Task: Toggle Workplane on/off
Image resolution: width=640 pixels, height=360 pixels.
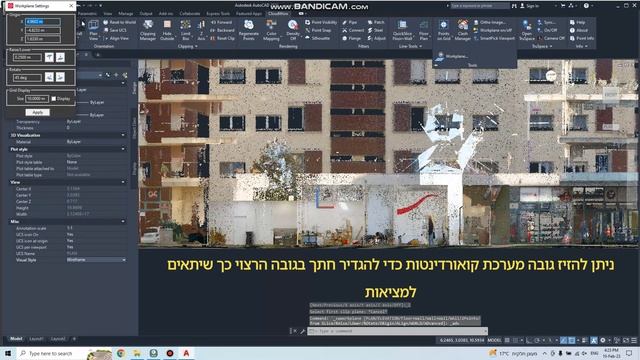Action: pos(493,30)
